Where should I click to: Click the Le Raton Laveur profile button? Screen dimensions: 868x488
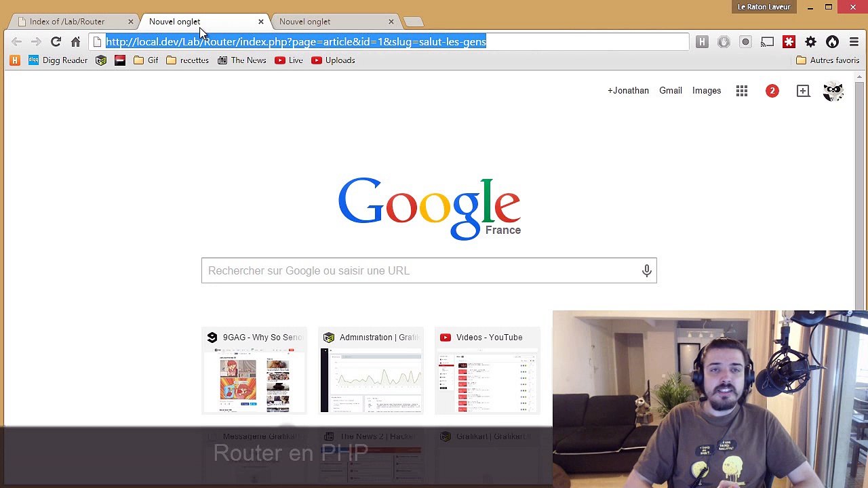tap(764, 7)
